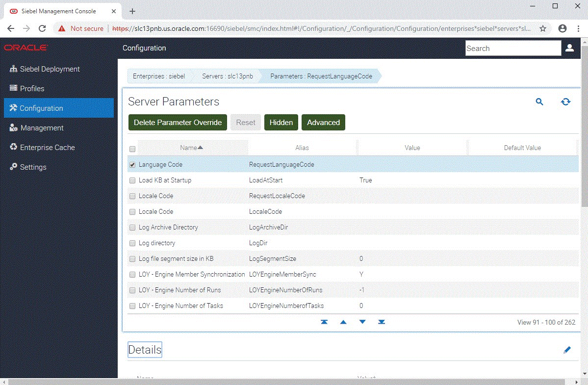Click the Delete Parameter Override button
The width and height of the screenshot is (588, 385).
178,122
